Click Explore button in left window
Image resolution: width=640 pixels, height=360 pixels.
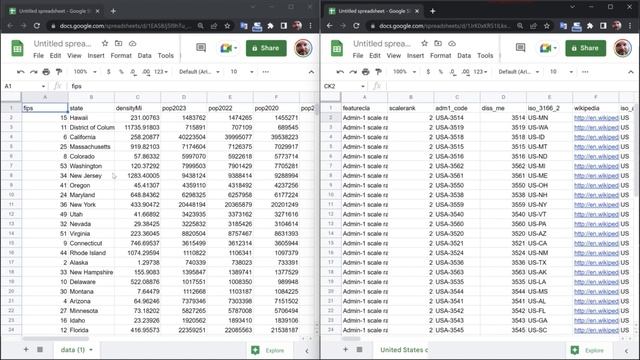tap(268, 350)
